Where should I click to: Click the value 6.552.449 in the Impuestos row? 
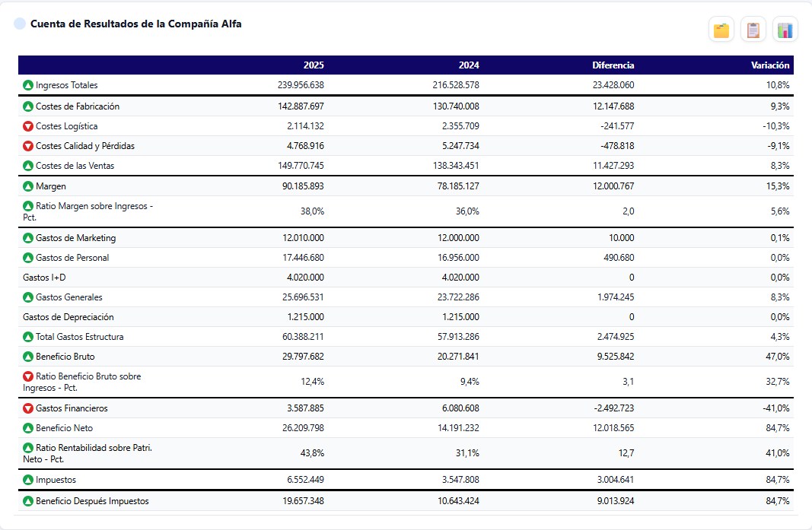click(305, 480)
